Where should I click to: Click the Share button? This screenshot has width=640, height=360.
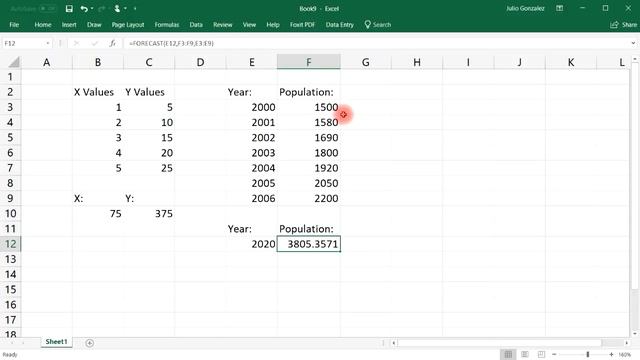(x=623, y=25)
